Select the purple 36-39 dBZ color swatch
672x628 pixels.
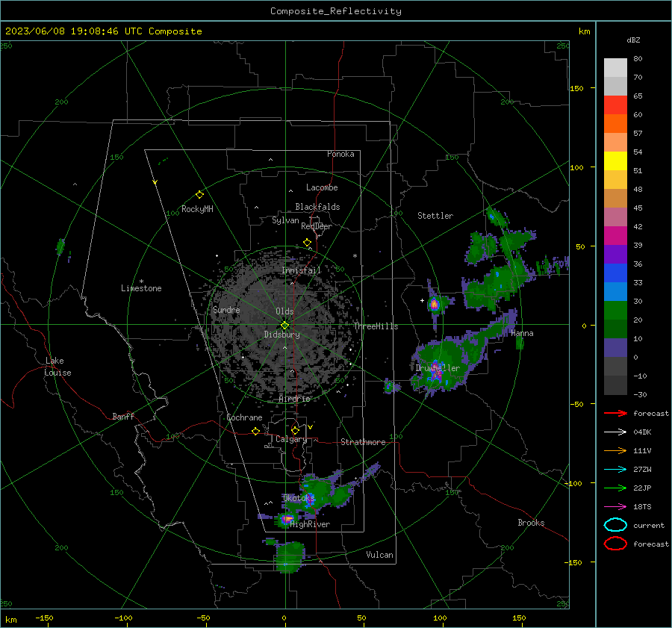[615, 255]
